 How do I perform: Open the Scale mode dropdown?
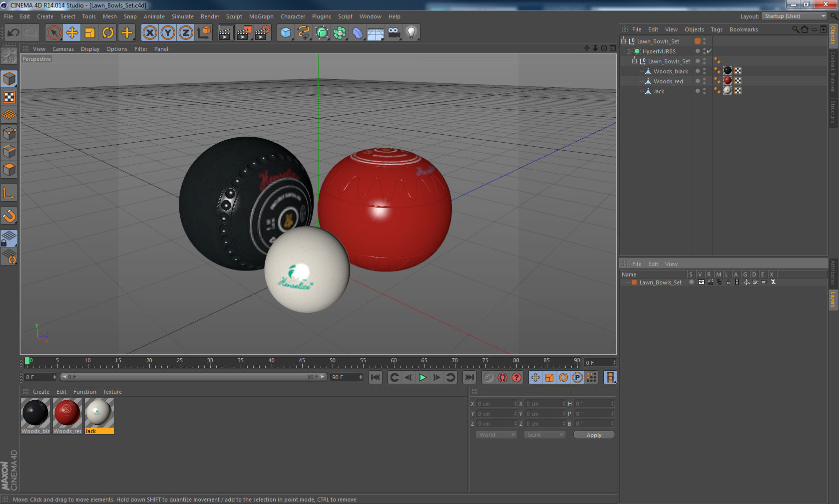pos(545,435)
